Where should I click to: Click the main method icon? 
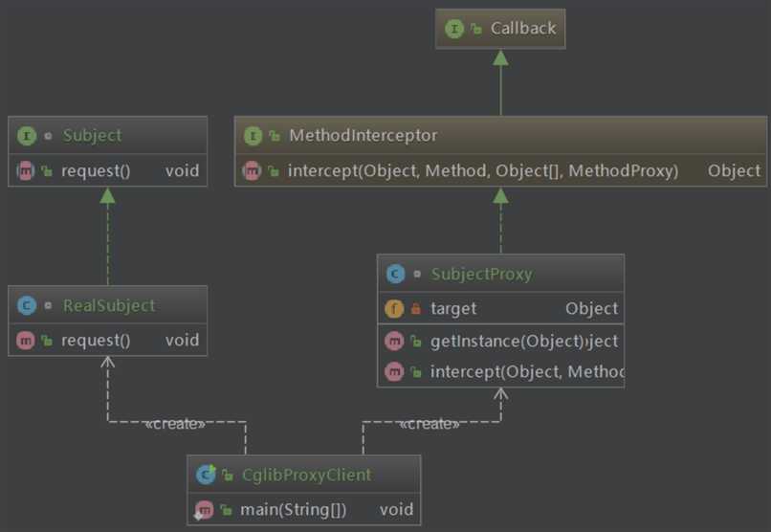tap(204, 509)
